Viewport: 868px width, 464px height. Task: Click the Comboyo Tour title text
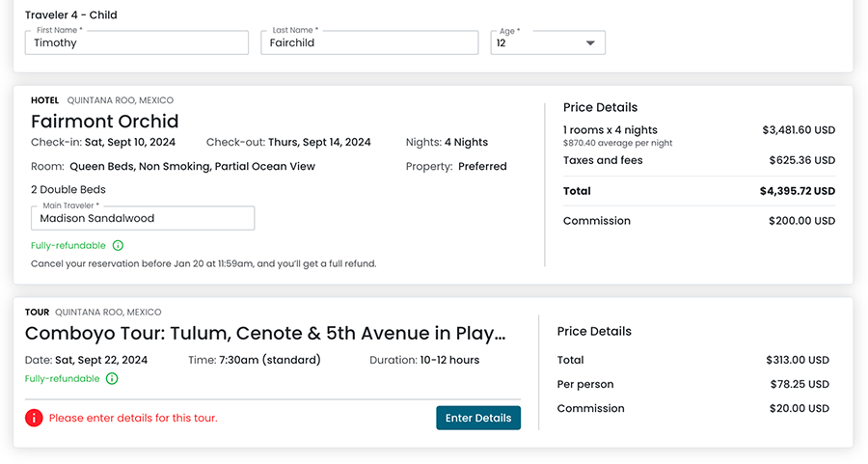pyautogui.click(x=265, y=334)
